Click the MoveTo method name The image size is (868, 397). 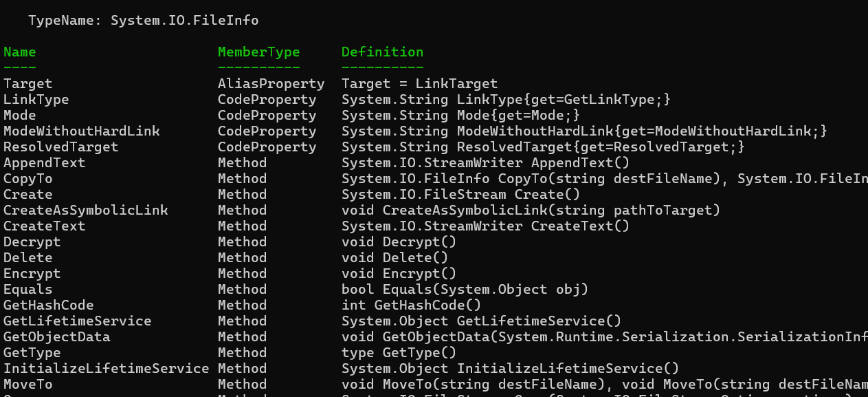(27, 385)
